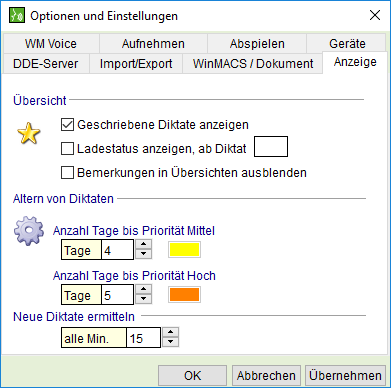Close the Optionen und Einstellungen dialog

375,15
